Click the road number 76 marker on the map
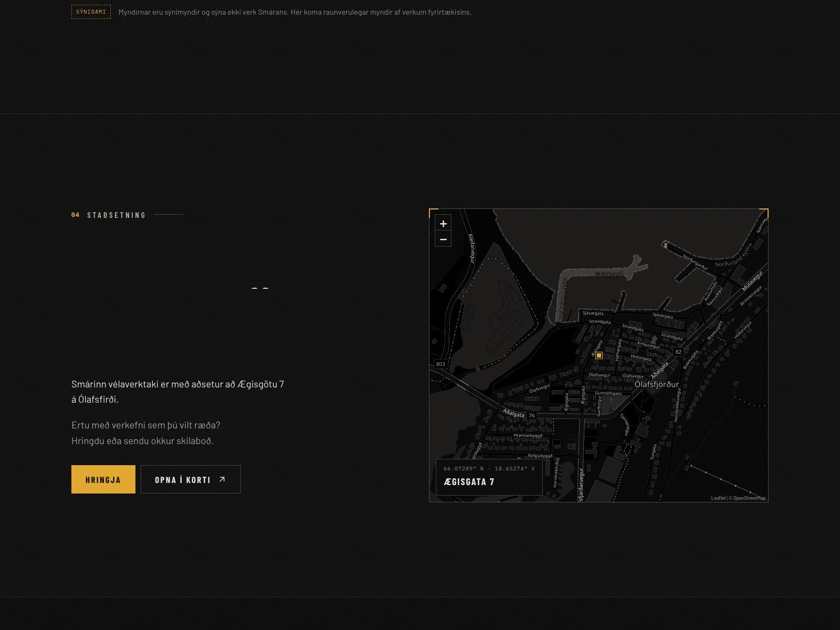840x630 pixels. (x=531, y=415)
